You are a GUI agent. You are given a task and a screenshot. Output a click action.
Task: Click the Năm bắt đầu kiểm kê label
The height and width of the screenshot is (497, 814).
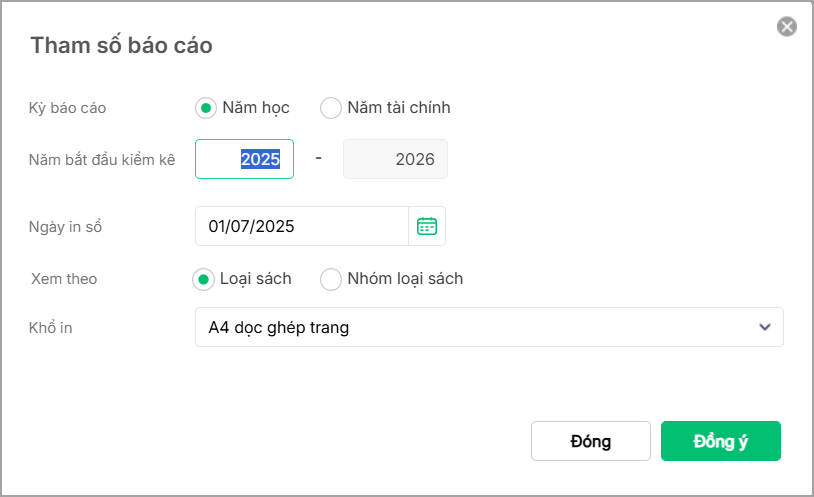click(102, 159)
